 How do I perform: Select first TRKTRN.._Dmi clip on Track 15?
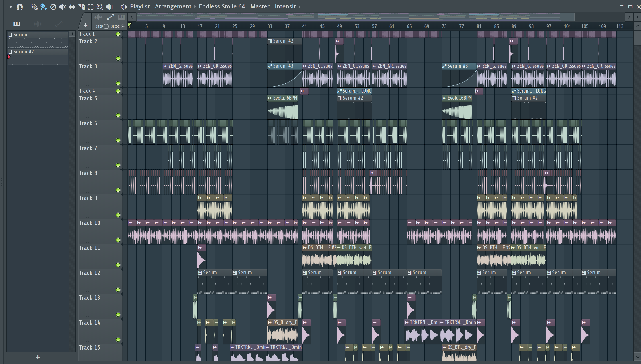pos(247,352)
